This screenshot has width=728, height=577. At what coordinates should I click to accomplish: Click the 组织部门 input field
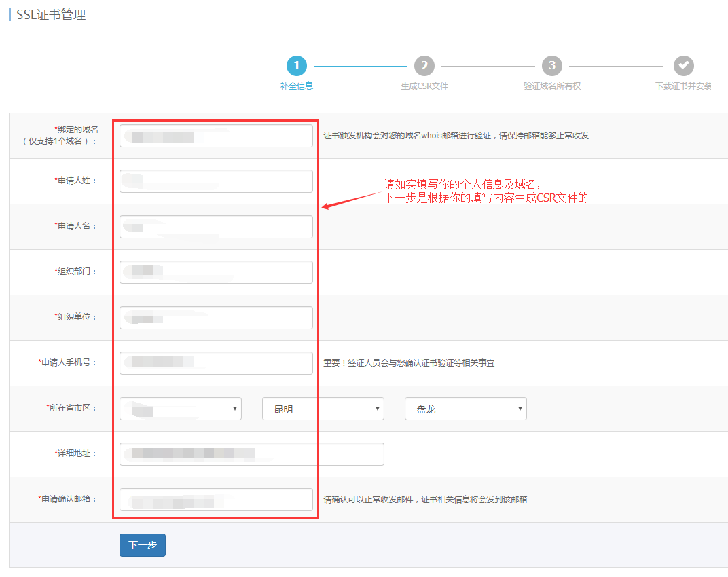(x=215, y=272)
